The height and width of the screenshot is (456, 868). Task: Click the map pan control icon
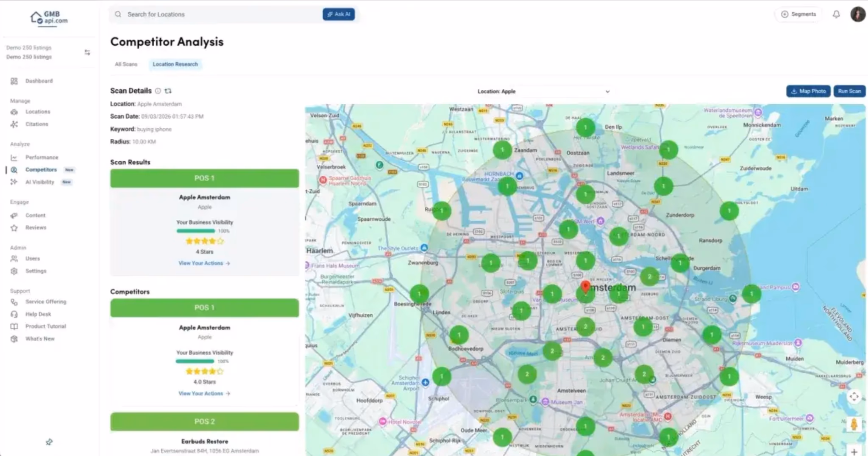[854, 397]
